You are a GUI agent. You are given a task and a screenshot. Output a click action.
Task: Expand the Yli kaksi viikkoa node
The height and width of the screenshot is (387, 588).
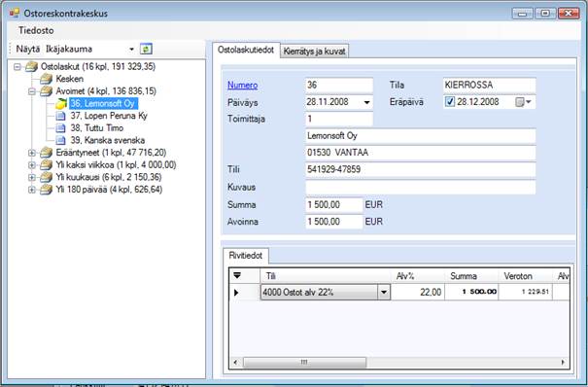pyautogui.click(x=32, y=165)
